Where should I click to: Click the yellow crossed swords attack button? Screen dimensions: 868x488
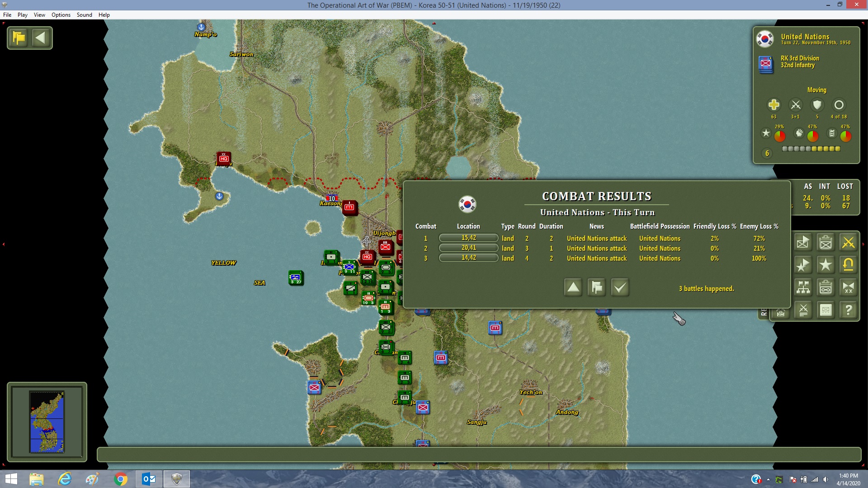[848, 243]
